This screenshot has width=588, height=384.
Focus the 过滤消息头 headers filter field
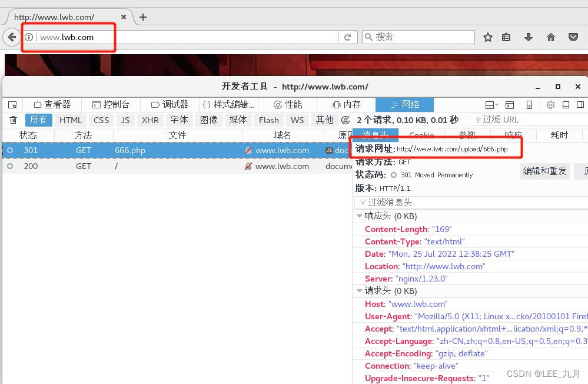coord(471,203)
